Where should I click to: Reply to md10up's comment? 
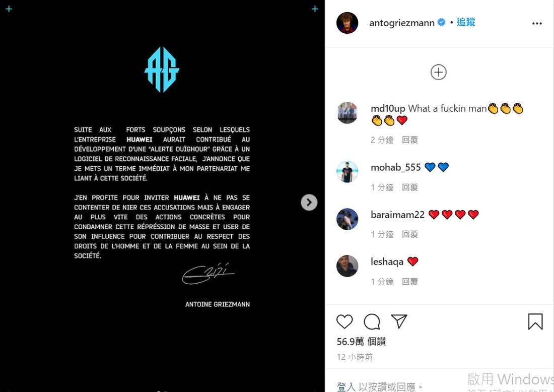point(410,140)
